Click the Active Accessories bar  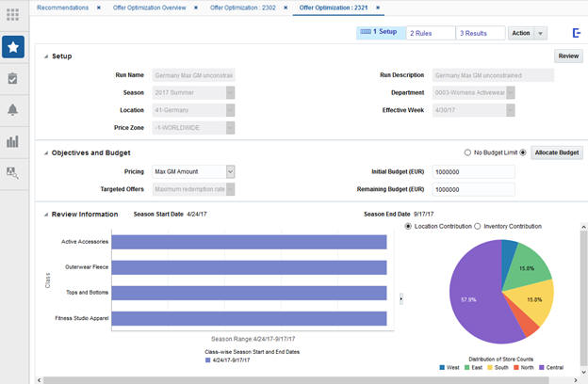pyautogui.click(x=249, y=242)
